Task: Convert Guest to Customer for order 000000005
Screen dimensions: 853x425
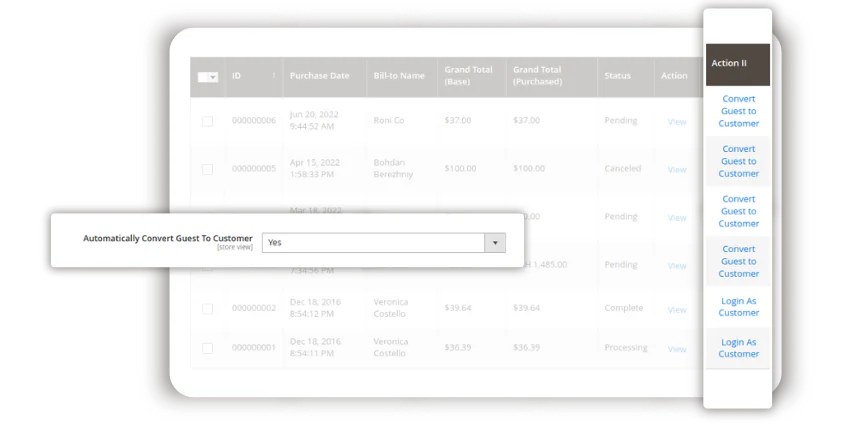Action: tap(738, 161)
